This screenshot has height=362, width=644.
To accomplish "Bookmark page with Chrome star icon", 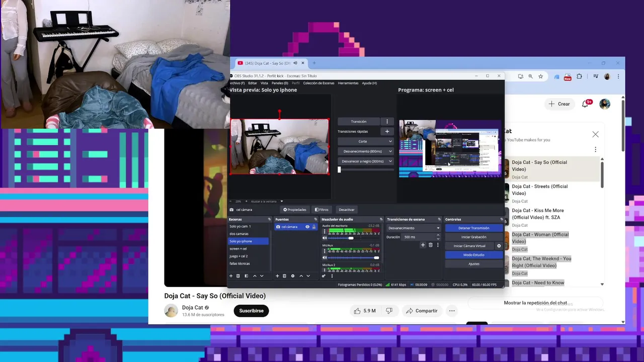I will pyautogui.click(x=540, y=76).
